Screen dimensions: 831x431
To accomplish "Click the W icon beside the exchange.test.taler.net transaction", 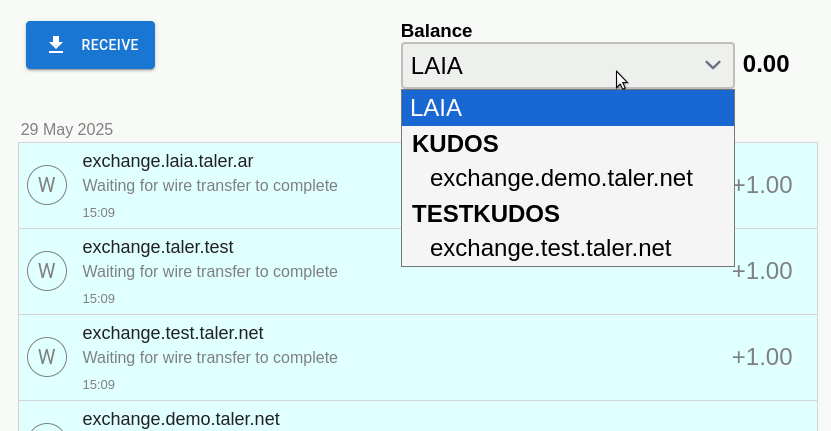I will point(46,357).
